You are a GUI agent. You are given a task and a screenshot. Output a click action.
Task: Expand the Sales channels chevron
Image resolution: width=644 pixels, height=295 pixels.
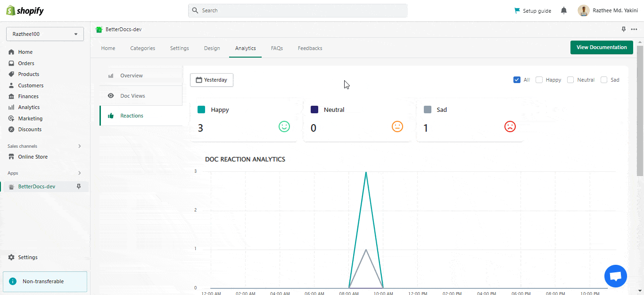pos(79,146)
